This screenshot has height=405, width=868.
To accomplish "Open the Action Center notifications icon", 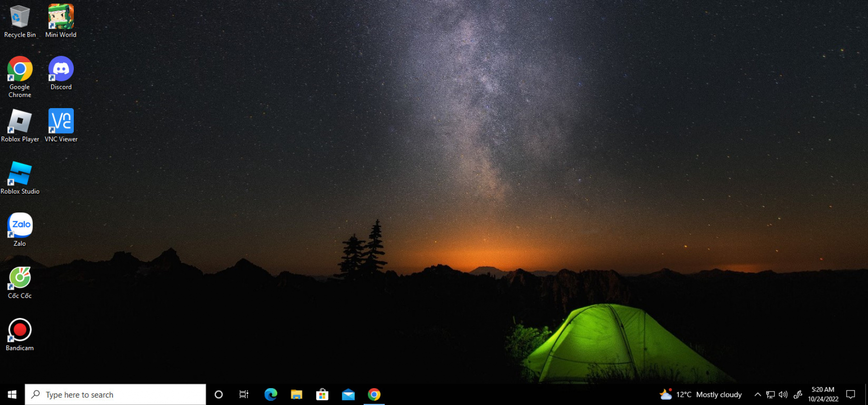I will click(x=851, y=394).
